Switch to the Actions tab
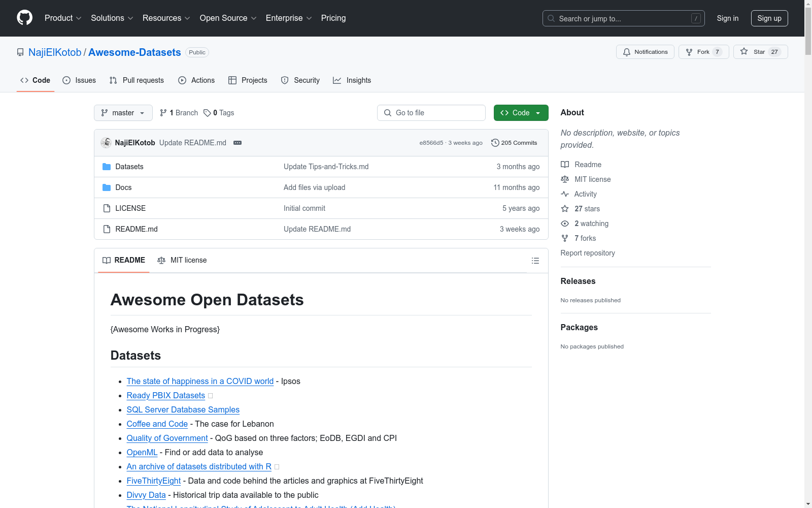 click(x=196, y=80)
